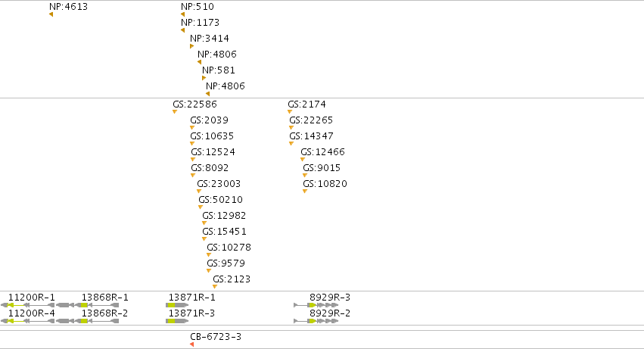Click the NP:581 triangle marker
Viewport: 644px width, 349px height.
204,78
